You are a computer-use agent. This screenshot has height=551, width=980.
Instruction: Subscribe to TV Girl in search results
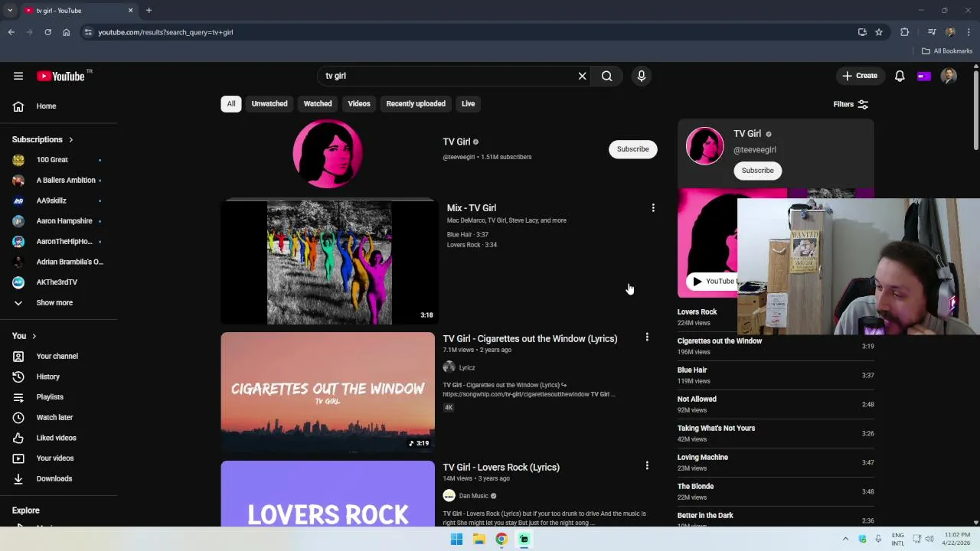632,149
